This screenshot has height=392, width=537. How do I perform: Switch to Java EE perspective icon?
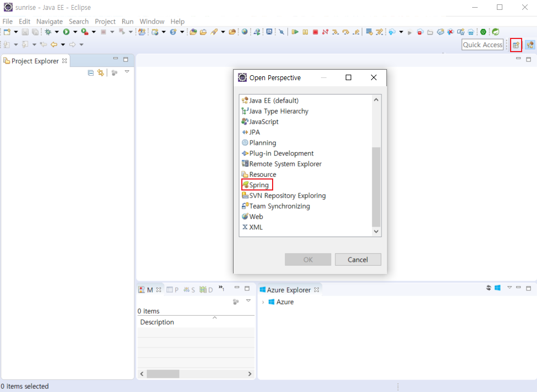point(530,45)
